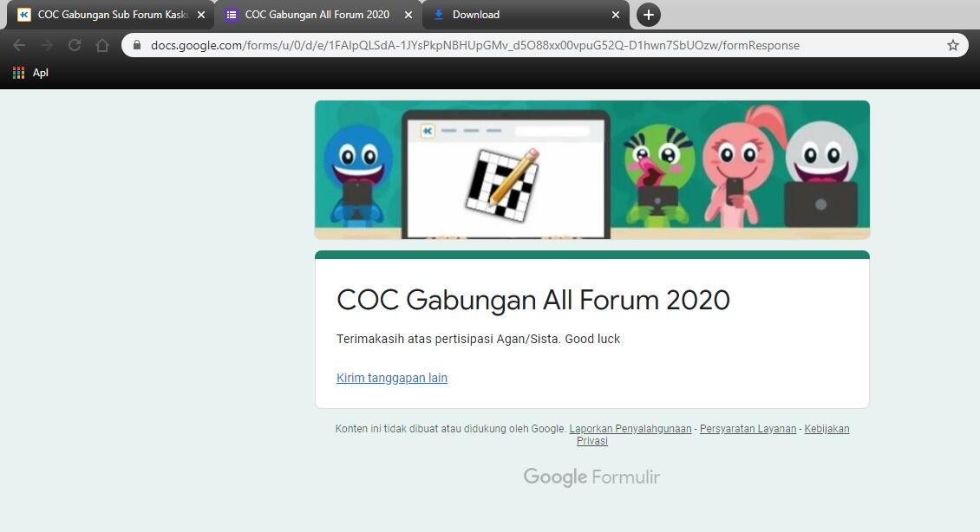The height and width of the screenshot is (532, 980).
Task: Select the COC Gabungan All Forum 2020 tab
Action: click(x=317, y=15)
